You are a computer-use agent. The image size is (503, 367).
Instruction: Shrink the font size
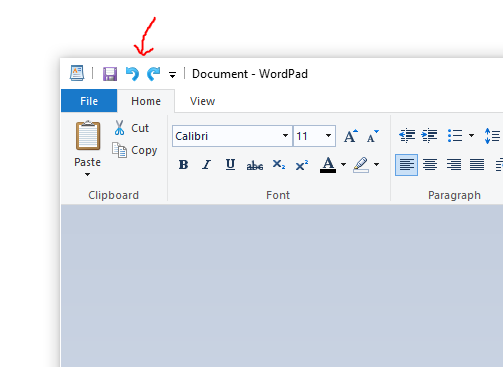pyautogui.click(x=373, y=136)
